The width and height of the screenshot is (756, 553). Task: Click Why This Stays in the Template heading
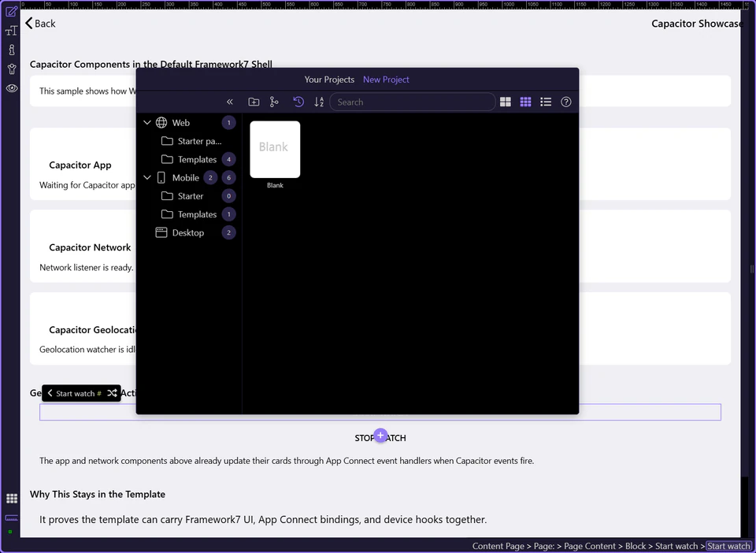[x=98, y=494]
